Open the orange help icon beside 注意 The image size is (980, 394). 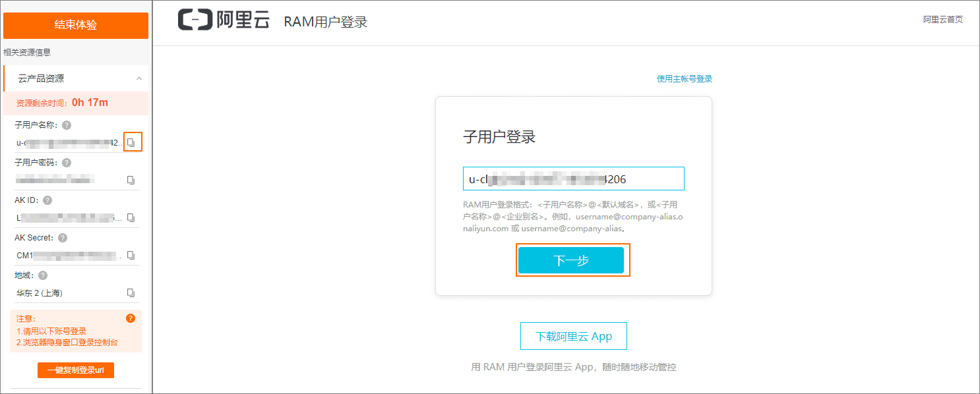click(131, 318)
